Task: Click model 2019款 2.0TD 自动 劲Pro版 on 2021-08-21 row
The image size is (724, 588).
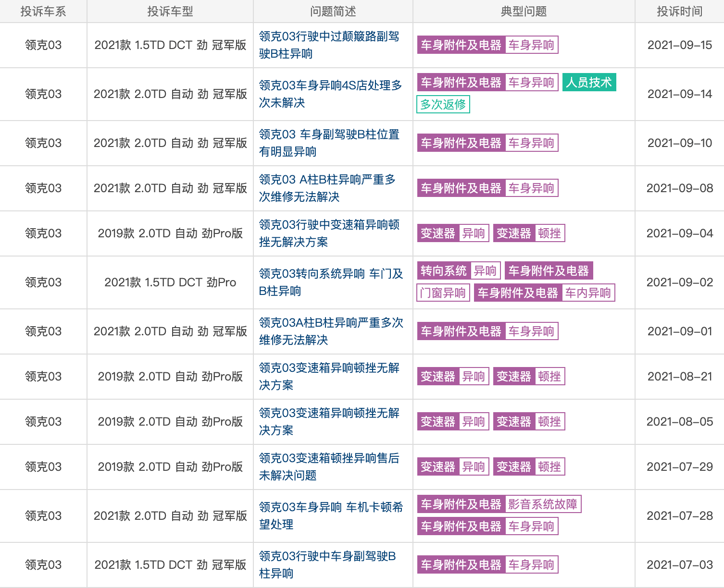Action: tap(169, 376)
